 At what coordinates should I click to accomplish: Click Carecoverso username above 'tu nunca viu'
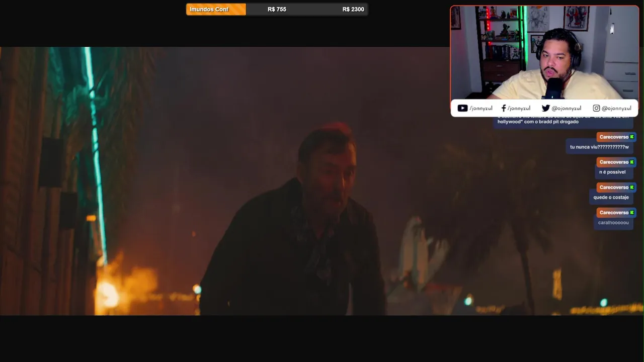[x=614, y=137]
